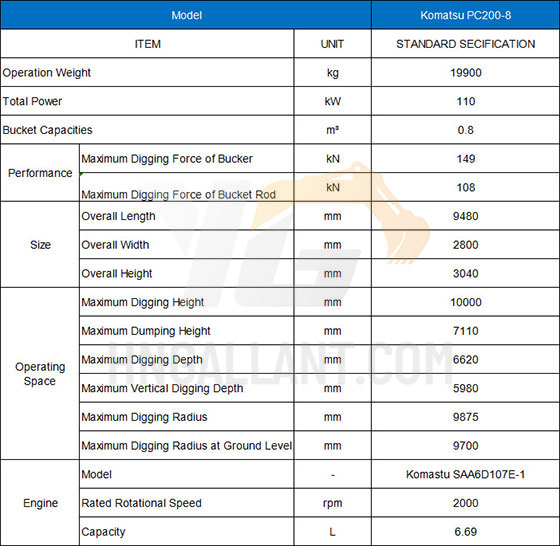
Task: Select the 'STANDARD SECIFICATION' heading
Action: click(465, 44)
